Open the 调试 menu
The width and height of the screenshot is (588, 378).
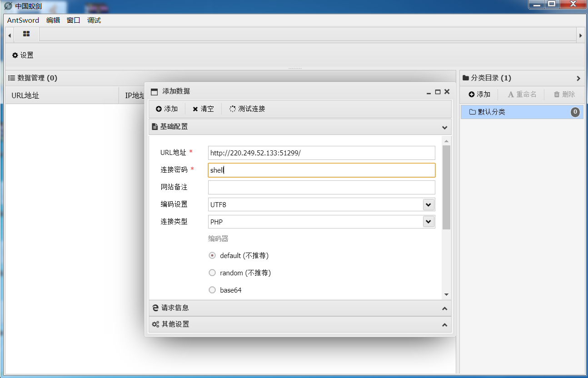click(94, 20)
